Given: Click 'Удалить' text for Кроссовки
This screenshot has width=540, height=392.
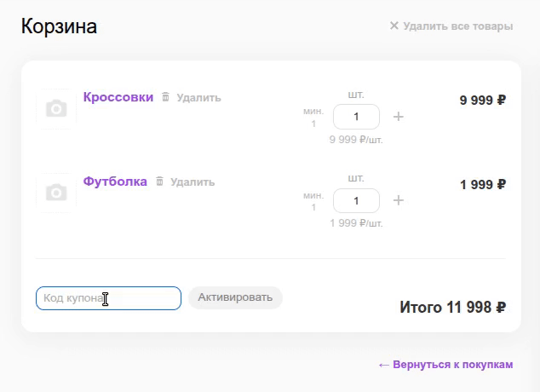Looking at the screenshot, I should click(198, 98).
